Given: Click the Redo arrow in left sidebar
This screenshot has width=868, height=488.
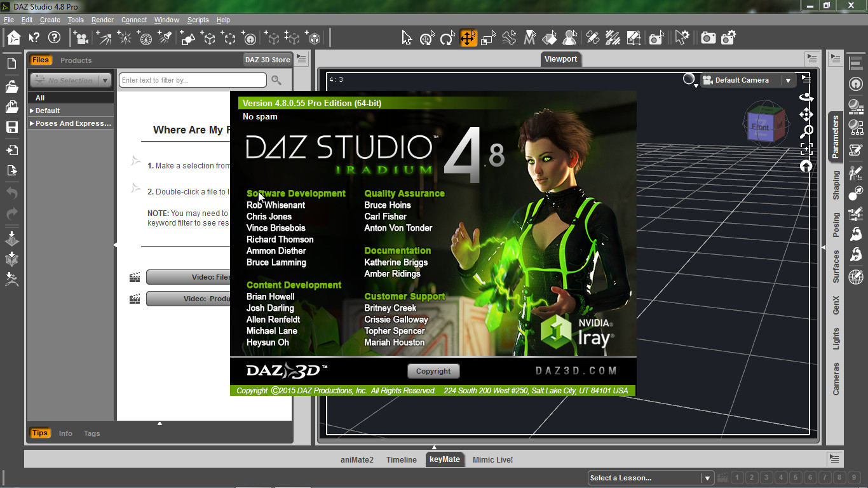Looking at the screenshot, I should tap(11, 213).
